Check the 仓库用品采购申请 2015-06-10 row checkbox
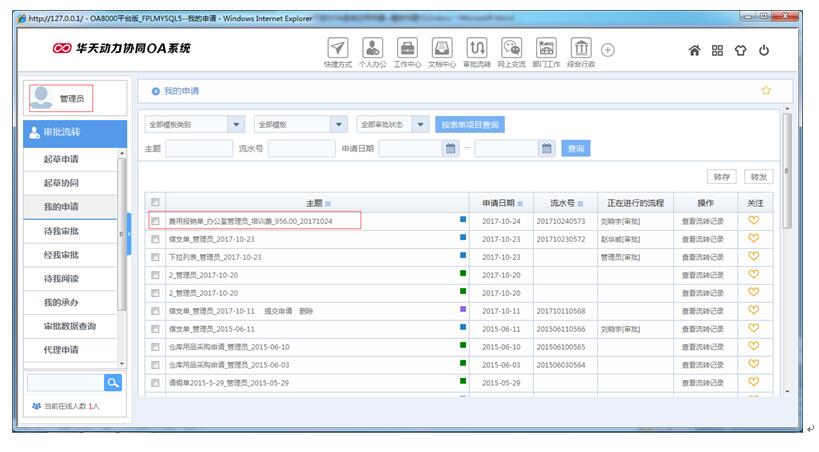Image resolution: width=819 pixels, height=452 pixels. pyautogui.click(x=155, y=347)
